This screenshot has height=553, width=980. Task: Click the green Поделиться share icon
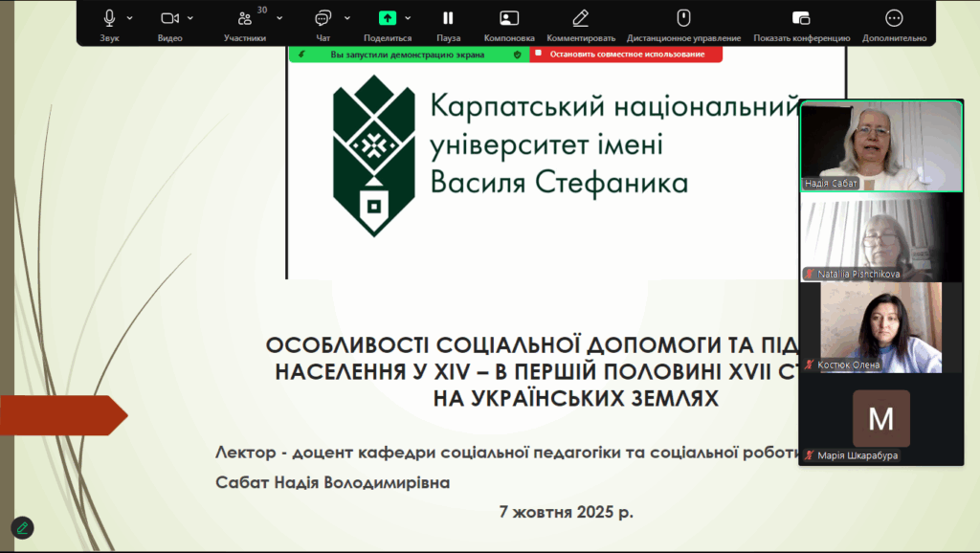(x=388, y=18)
